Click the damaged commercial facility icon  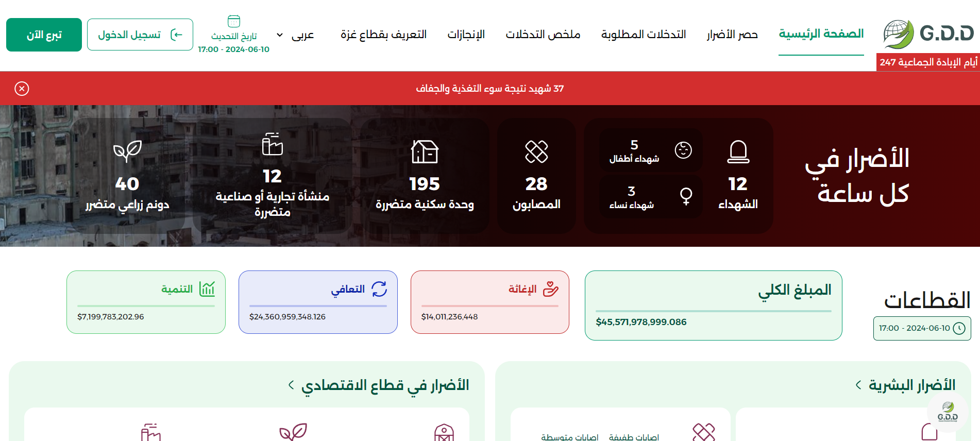(272, 144)
